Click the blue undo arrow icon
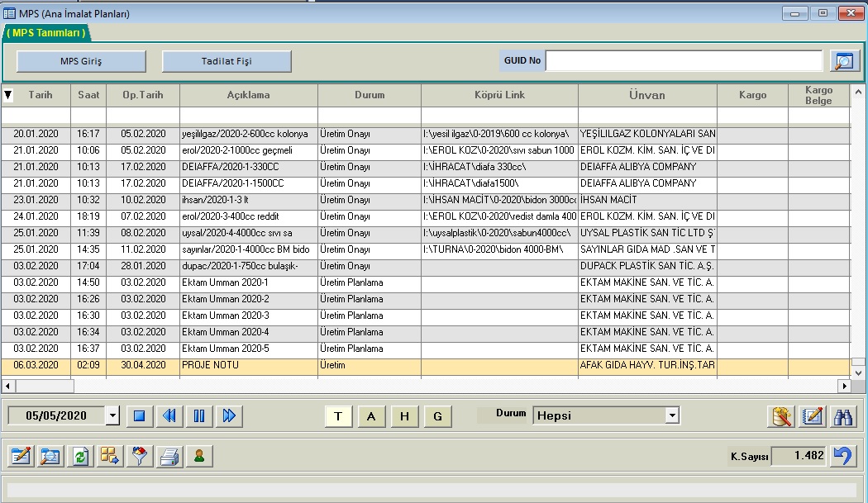This screenshot has height=503, width=868. 843,456
